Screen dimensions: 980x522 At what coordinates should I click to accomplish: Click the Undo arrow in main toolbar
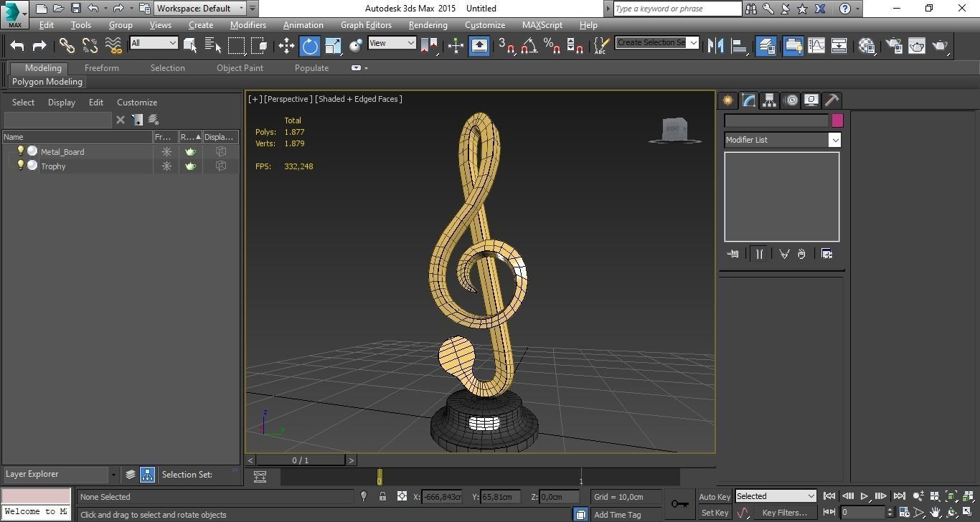17,45
